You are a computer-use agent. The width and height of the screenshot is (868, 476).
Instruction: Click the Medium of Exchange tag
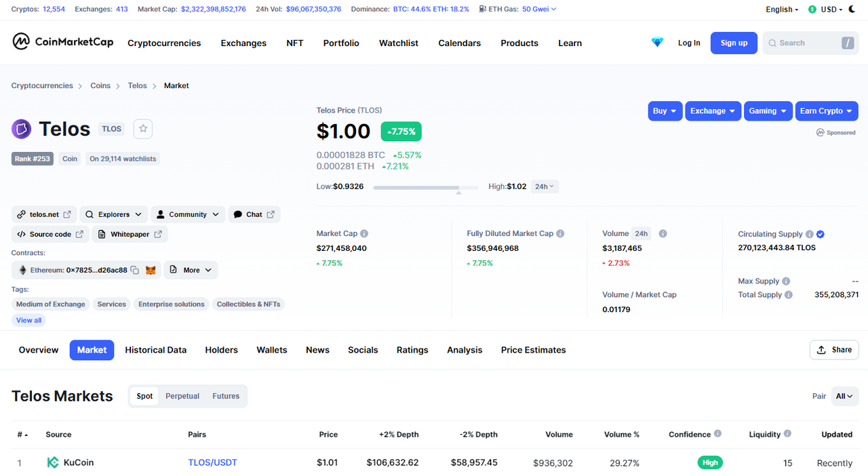[51, 304]
